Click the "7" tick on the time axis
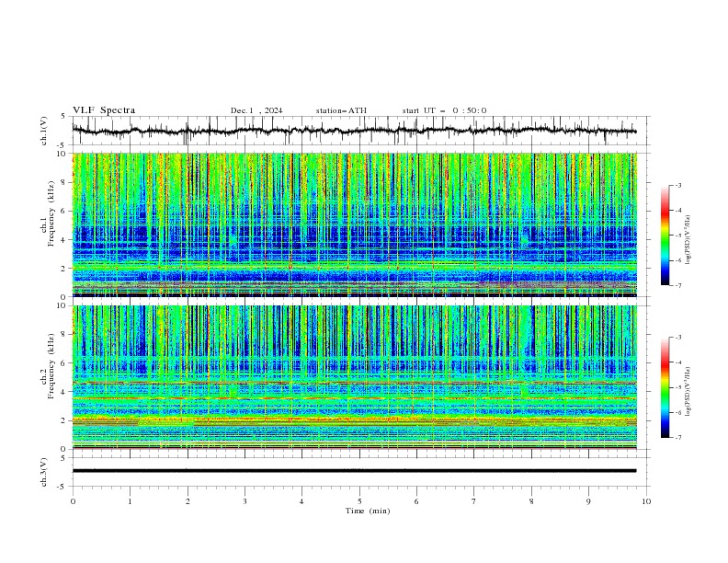Image resolution: width=728 pixels, height=563 pixels. pyautogui.click(x=474, y=501)
